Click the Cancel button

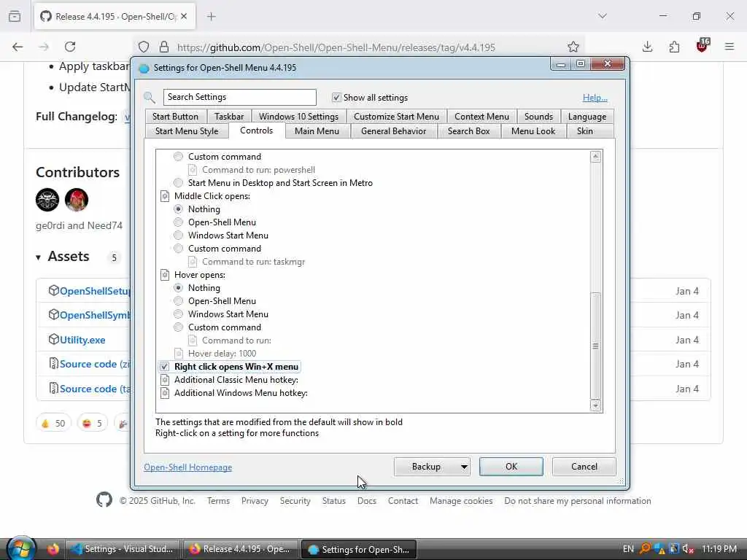tap(584, 467)
